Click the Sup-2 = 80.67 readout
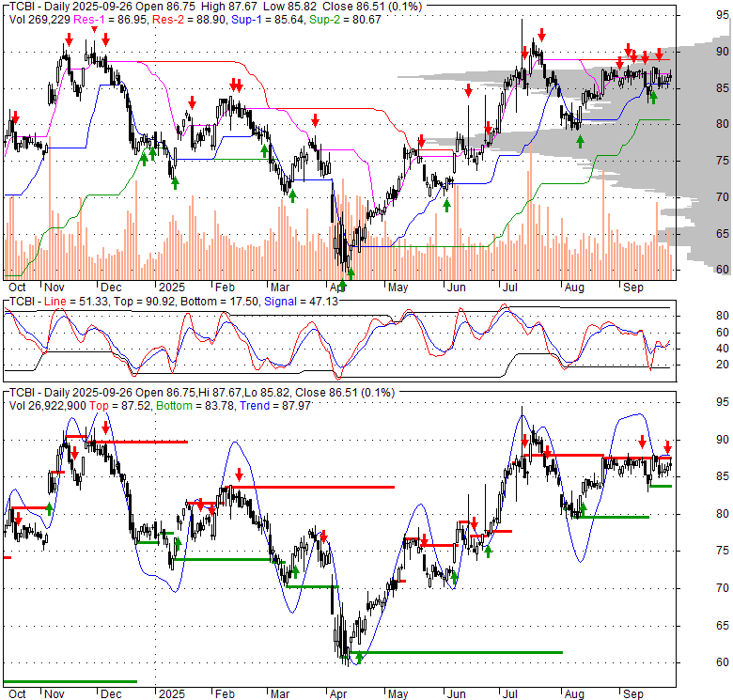This screenshot has width=733, height=700. 345,20
